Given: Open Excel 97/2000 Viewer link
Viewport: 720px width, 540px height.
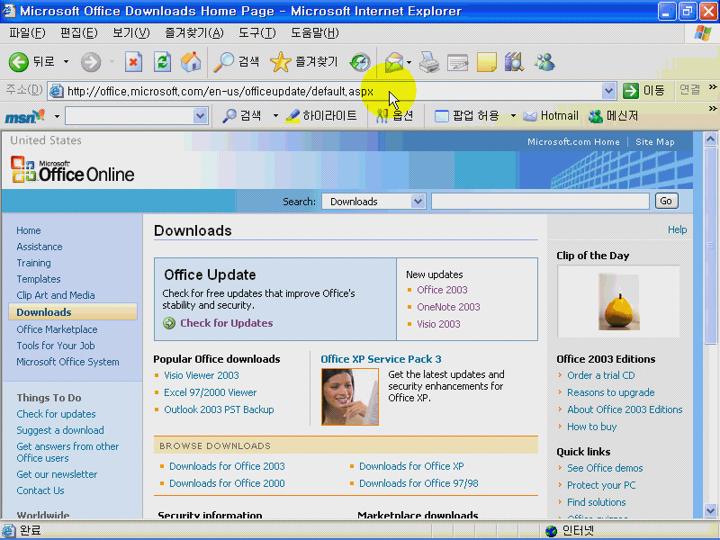Looking at the screenshot, I should point(210,392).
